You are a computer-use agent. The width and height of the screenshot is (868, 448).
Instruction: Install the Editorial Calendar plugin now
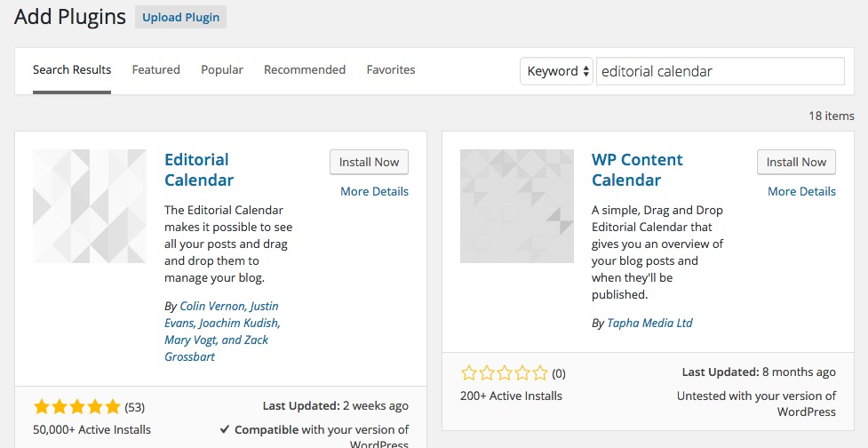pos(370,163)
